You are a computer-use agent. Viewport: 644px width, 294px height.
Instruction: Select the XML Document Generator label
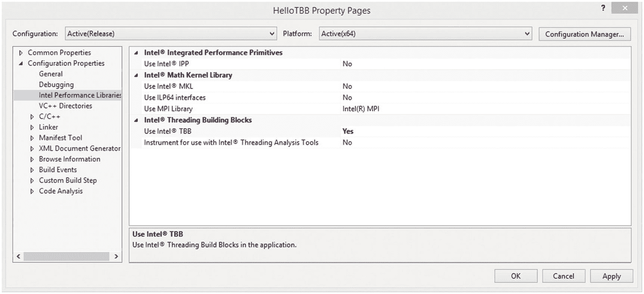pyautogui.click(x=80, y=148)
